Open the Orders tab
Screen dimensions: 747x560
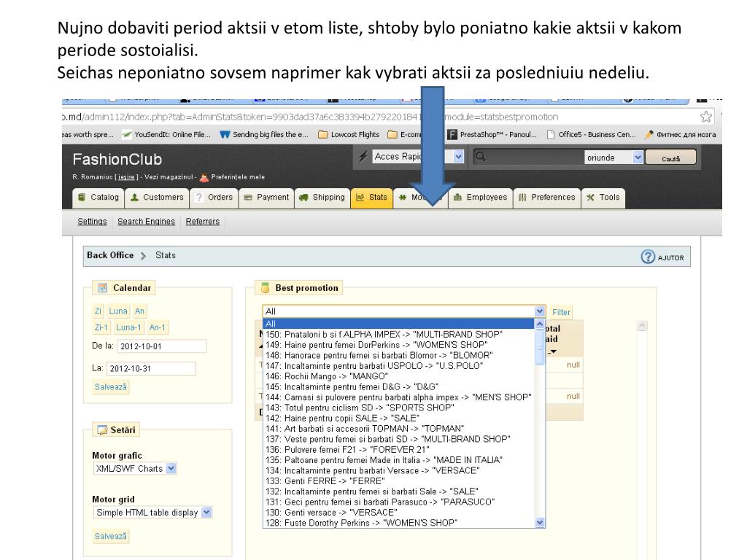click(x=214, y=198)
